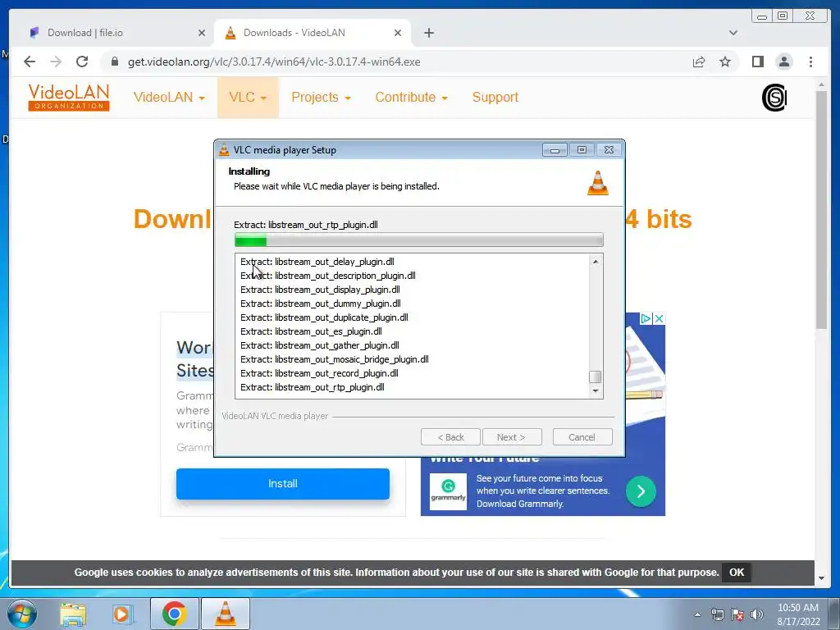This screenshot has height=630, width=840.
Task: Click the log list scroll up arrow
Action: 596,262
